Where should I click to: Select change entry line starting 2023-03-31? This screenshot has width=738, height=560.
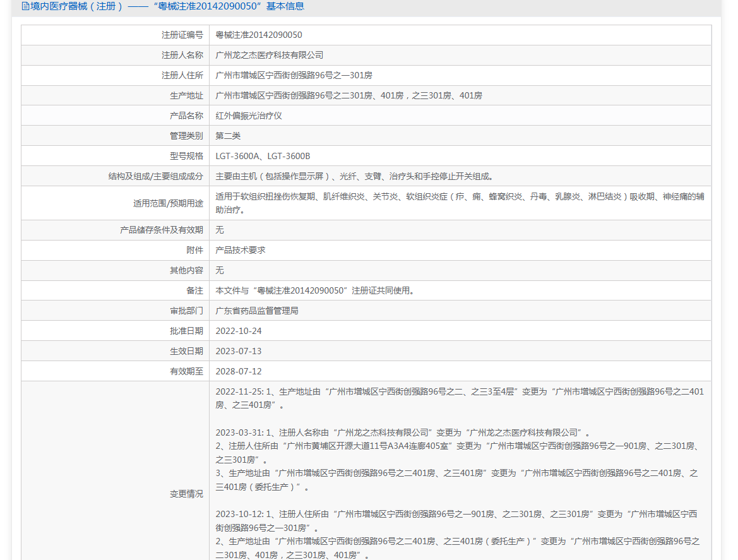pos(403,432)
